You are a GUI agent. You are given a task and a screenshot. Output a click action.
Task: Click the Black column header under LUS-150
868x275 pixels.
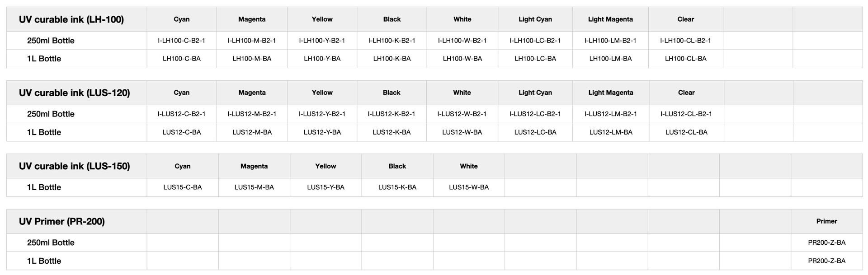397,166
